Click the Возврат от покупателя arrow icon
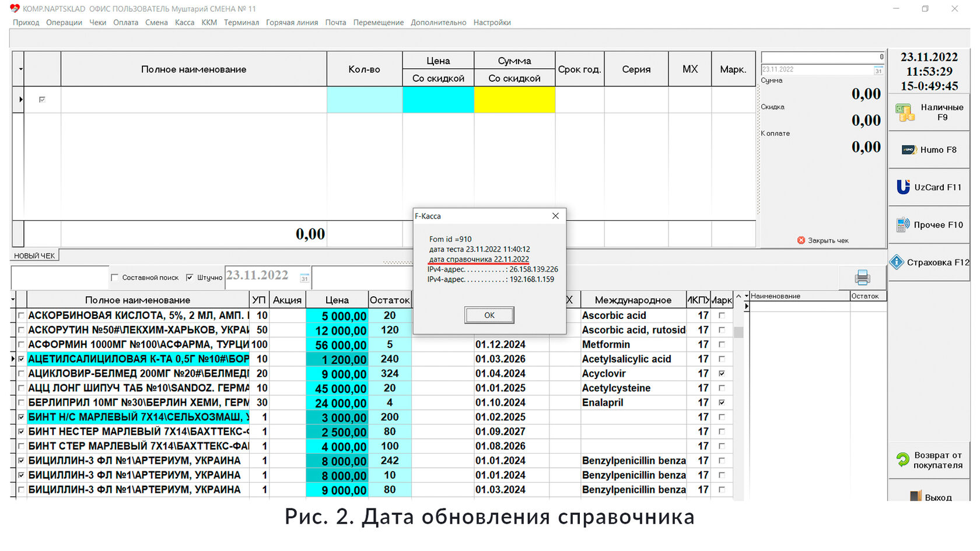The image size is (980, 551). pos(902,460)
